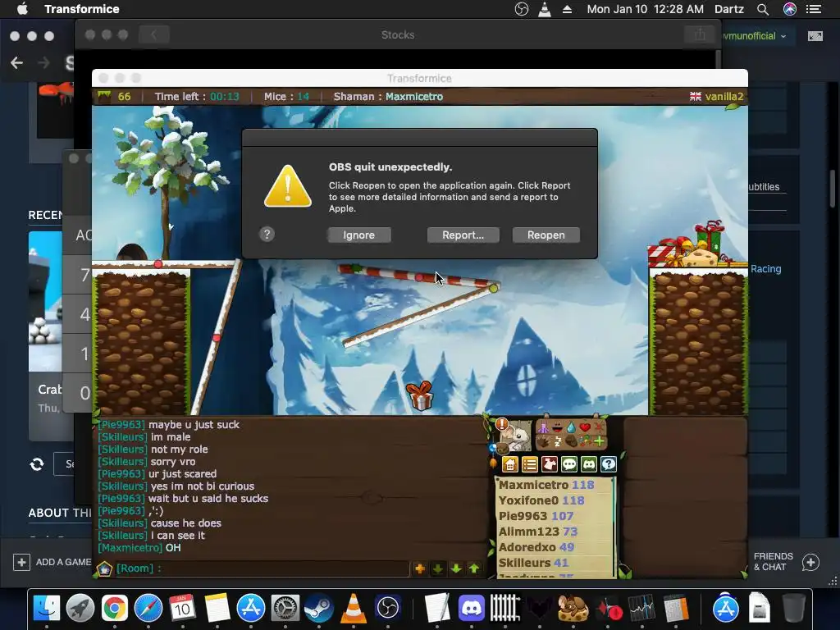840x630 pixels.
Task: Open the Apple menu
Action: [22, 8]
